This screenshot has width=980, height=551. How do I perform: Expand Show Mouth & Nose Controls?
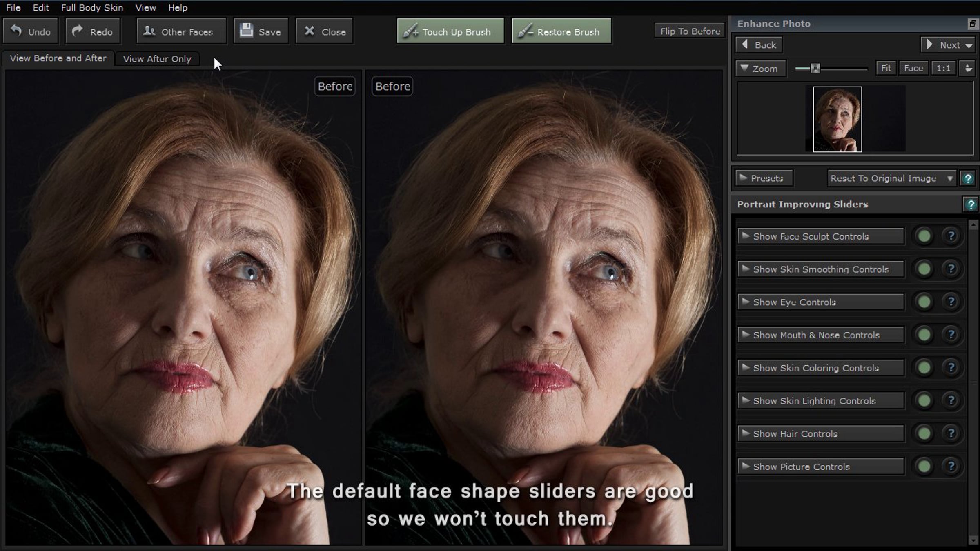[x=821, y=335]
